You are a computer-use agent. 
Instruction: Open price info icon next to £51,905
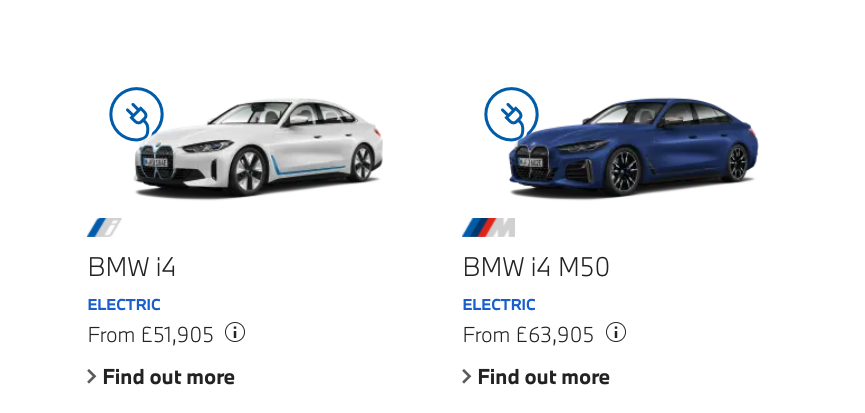(235, 332)
